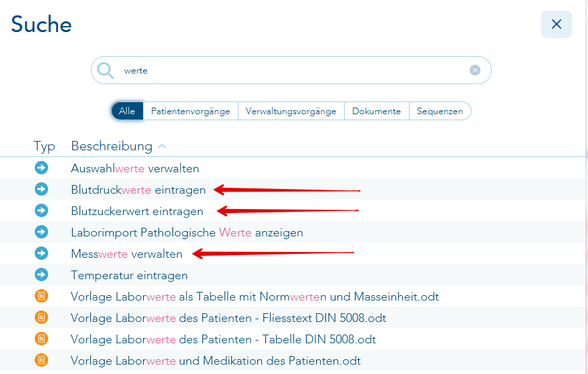Click into the search input containing 'werte'
This screenshot has height=374, width=588.
click(294, 70)
